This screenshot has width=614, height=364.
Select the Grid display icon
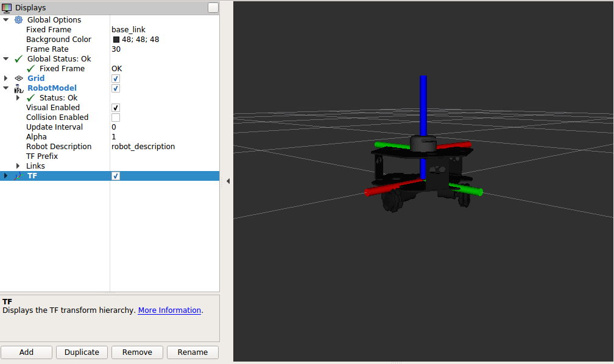pyautogui.click(x=18, y=78)
